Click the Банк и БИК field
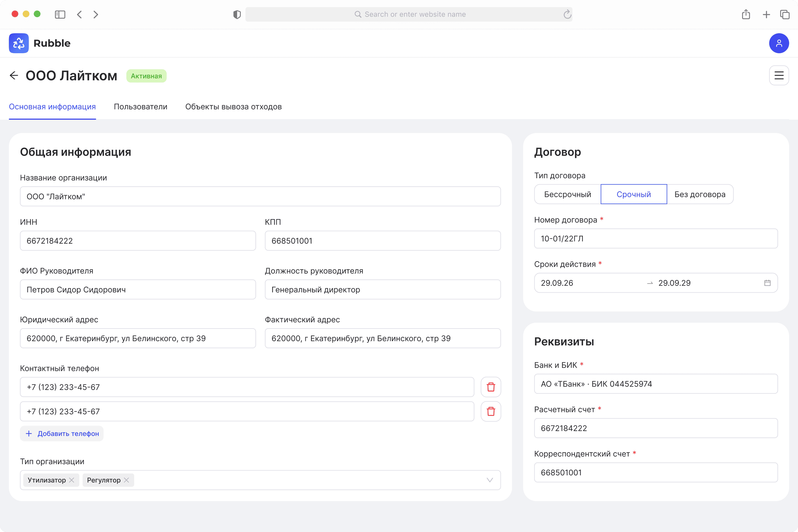798x532 pixels. click(x=656, y=384)
